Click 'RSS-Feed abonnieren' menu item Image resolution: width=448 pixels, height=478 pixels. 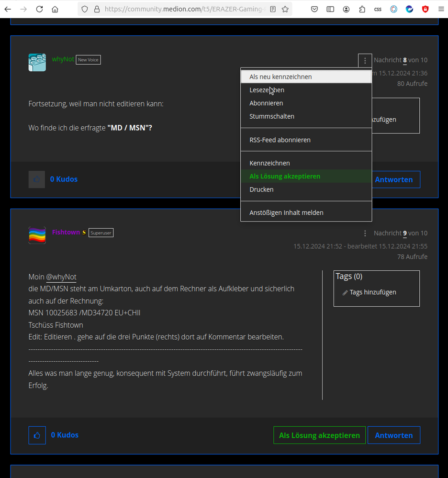click(280, 140)
